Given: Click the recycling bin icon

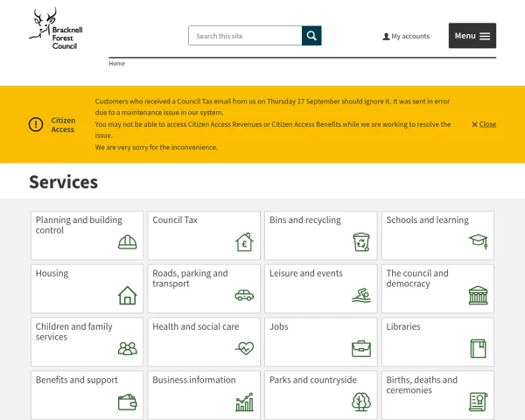Looking at the screenshot, I should tap(361, 241).
